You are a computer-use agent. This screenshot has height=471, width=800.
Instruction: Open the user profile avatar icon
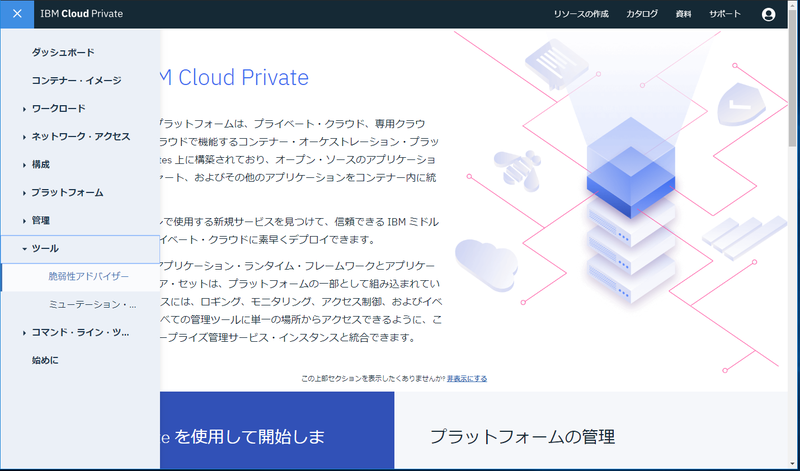coord(768,14)
